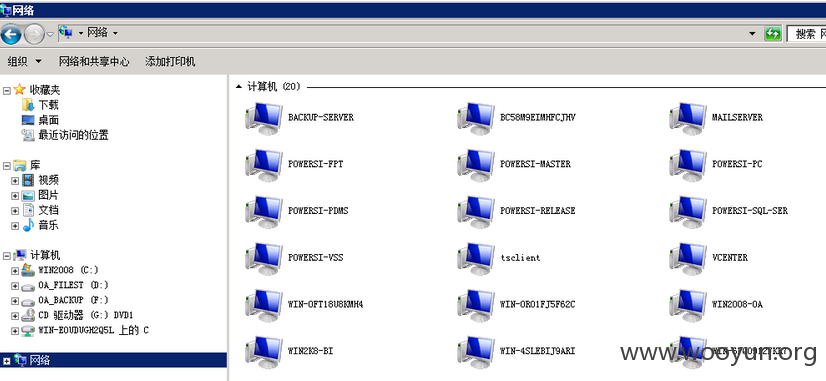Select 网络 node in navigation tree

pos(113,360)
